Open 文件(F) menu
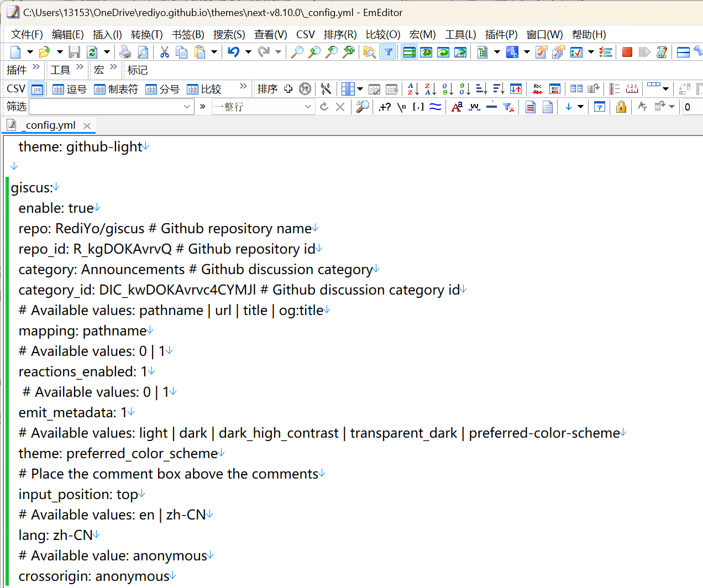 click(x=27, y=34)
